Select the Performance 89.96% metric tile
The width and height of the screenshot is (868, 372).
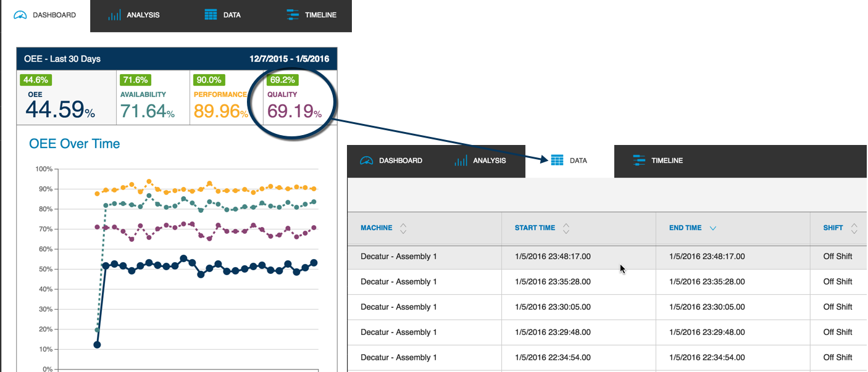tap(226, 98)
